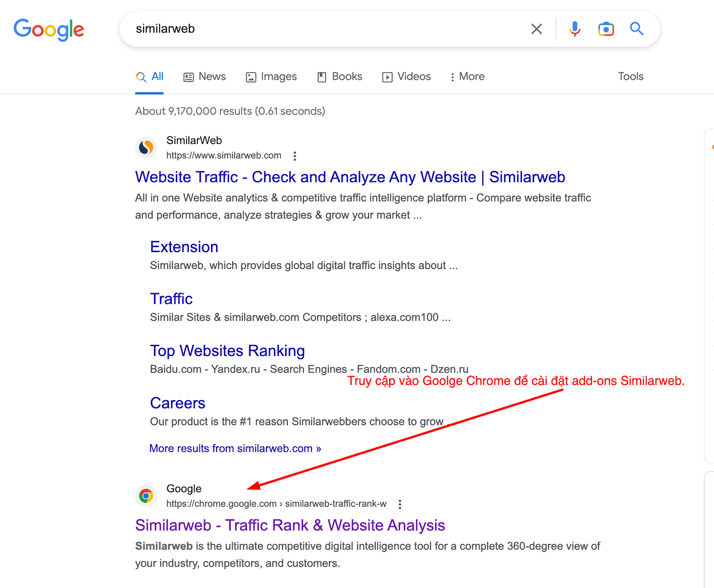The width and height of the screenshot is (714, 588).
Task: Click the blue magnifier search button
Action: click(x=636, y=29)
